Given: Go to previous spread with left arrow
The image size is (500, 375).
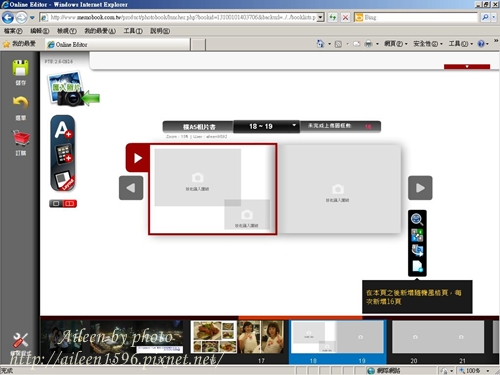Looking at the screenshot, I should pos(131,188).
